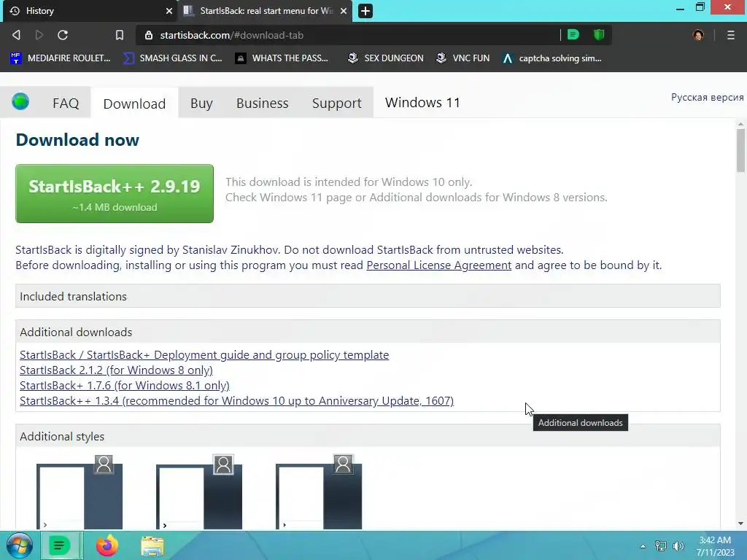The width and height of the screenshot is (747, 560).
Task: Close the History tab
Action: click(169, 10)
